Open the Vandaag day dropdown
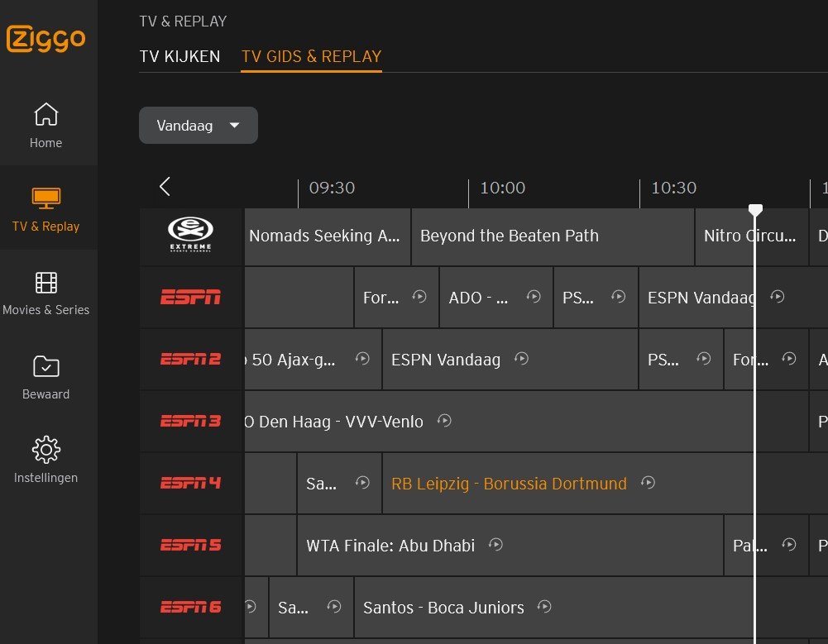 tap(198, 125)
